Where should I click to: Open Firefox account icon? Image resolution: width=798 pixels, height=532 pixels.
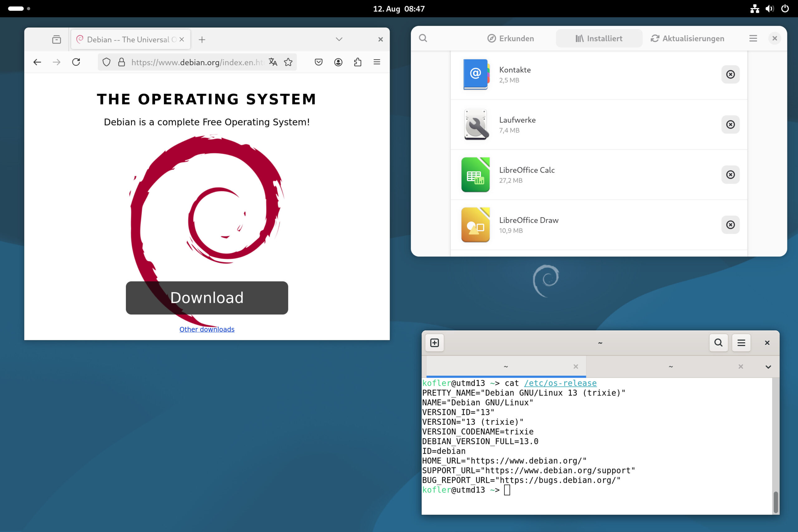click(338, 62)
